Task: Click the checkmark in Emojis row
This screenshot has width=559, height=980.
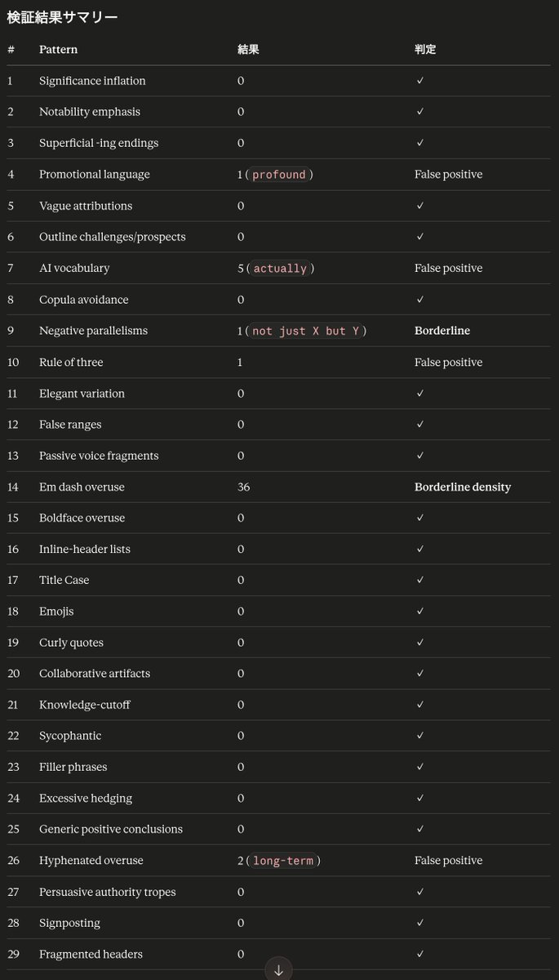Action: [419, 611]
